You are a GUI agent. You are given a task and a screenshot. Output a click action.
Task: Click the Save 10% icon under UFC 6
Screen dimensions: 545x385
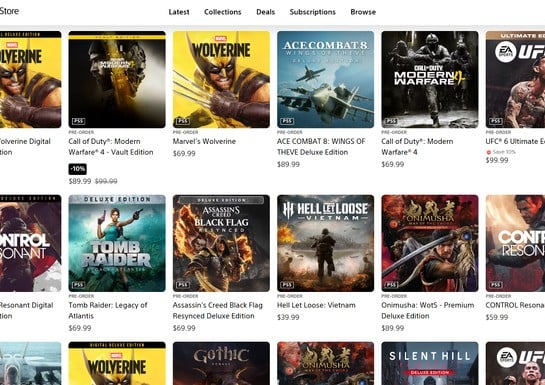[x=488, y=152]
